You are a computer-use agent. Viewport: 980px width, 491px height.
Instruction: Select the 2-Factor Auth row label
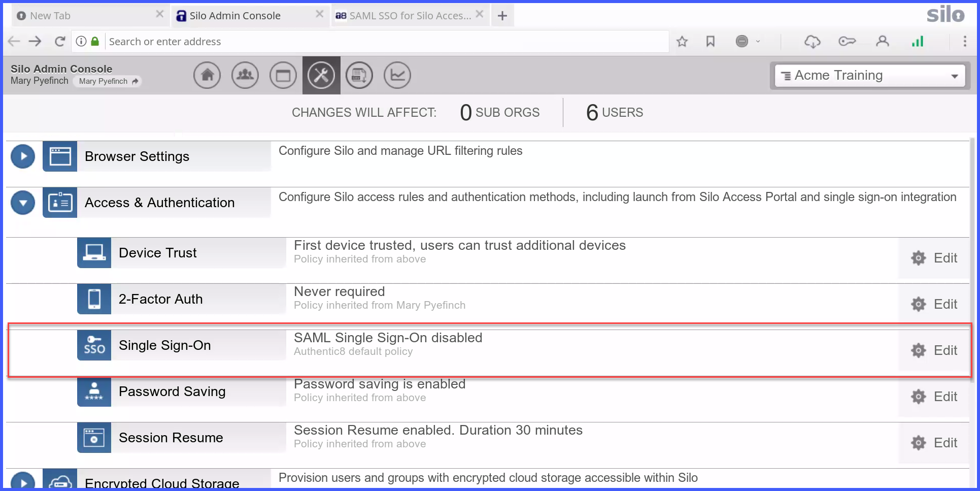(x=161, y=299)
